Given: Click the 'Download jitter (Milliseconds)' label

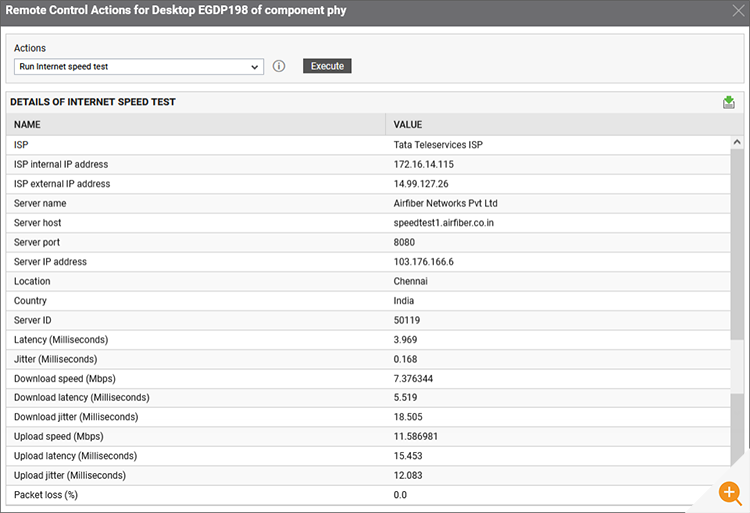Looking at the screenshot, I should click(76, 417).
